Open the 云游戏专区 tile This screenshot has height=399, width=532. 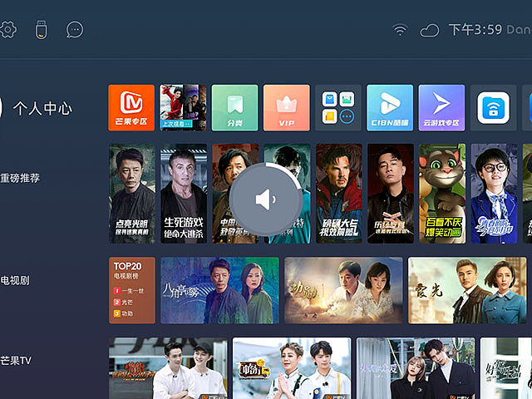point(441,107)
